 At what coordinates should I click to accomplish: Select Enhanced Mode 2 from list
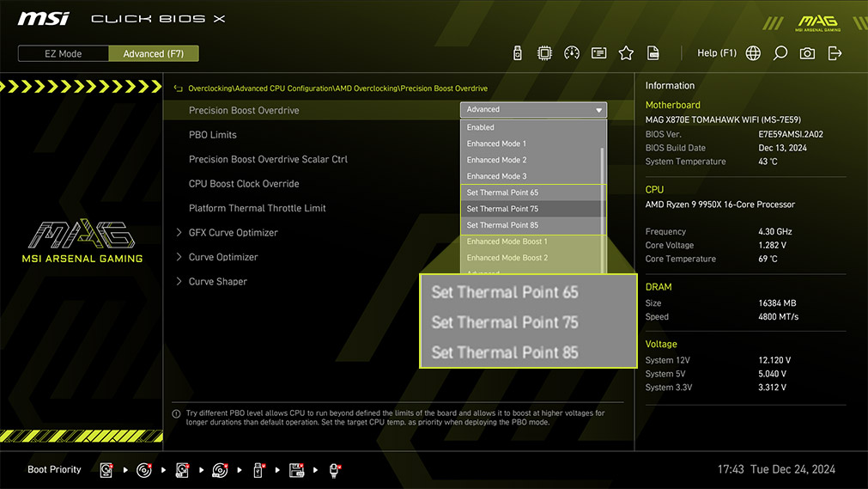497,160
